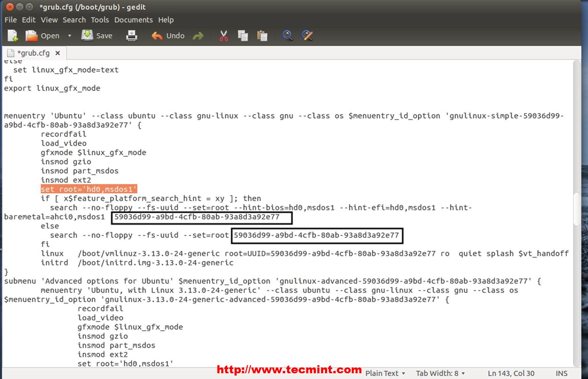Copy the selected text
588x379 pixels.
click(x=243, y=35)
